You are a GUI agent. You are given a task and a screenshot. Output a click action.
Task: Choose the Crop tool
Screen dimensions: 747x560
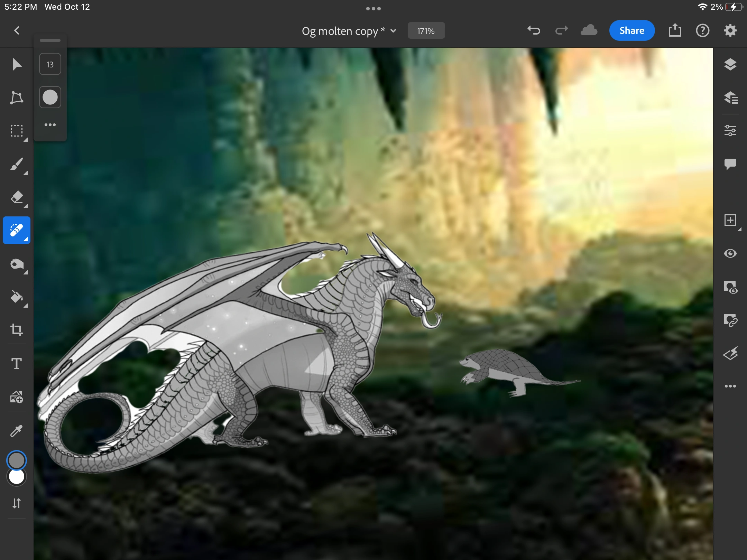point(16,330)
